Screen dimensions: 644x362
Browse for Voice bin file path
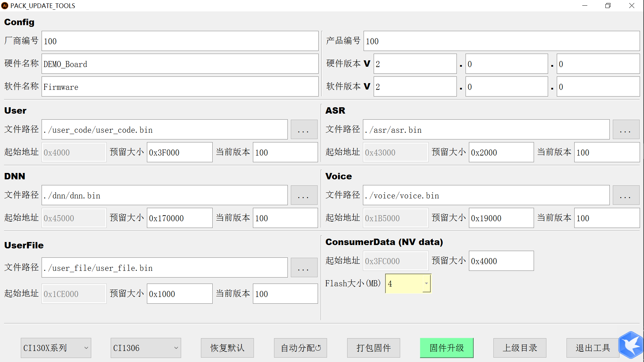(626, 195)
